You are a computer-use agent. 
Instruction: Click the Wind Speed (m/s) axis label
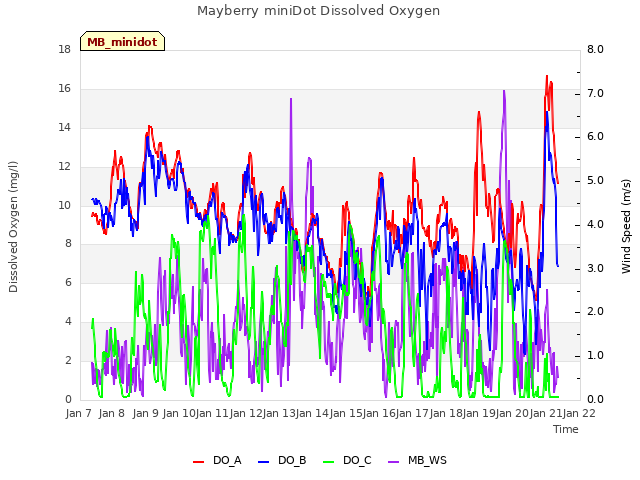click(x=626, y=226)
